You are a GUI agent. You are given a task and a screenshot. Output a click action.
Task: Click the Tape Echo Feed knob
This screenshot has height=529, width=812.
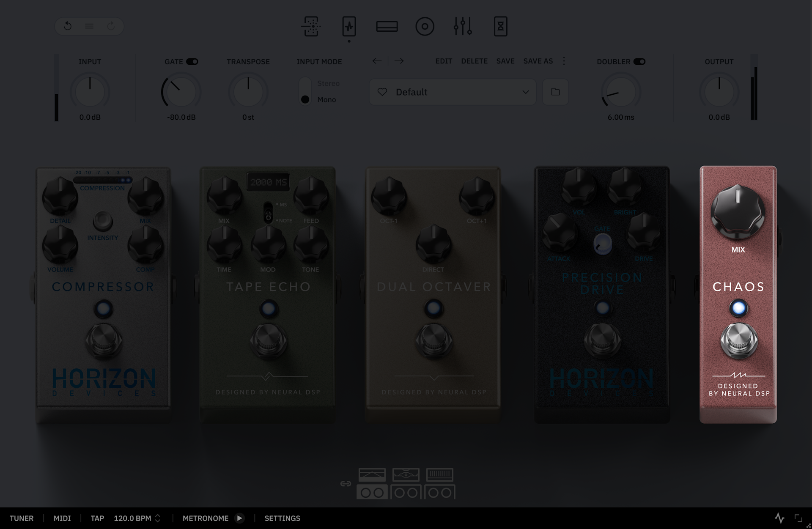pos(311,197)
